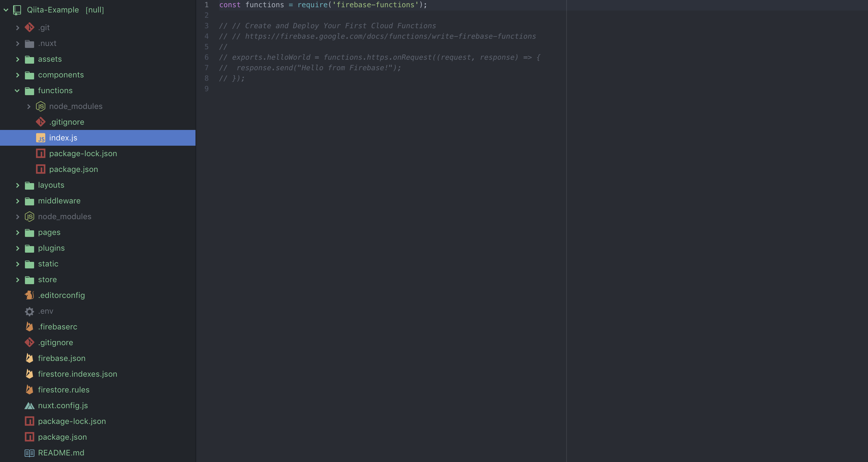Click the book icon of README.md

pyautogui.click(x=29, y=453)
